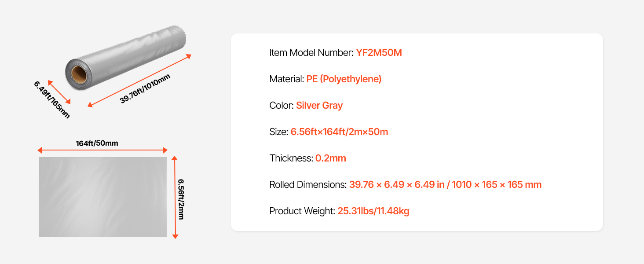Screen dimensions: 644x264
Task: Click the Silver Gray color value
Action: pyautogui.click(x=319, y=106)
